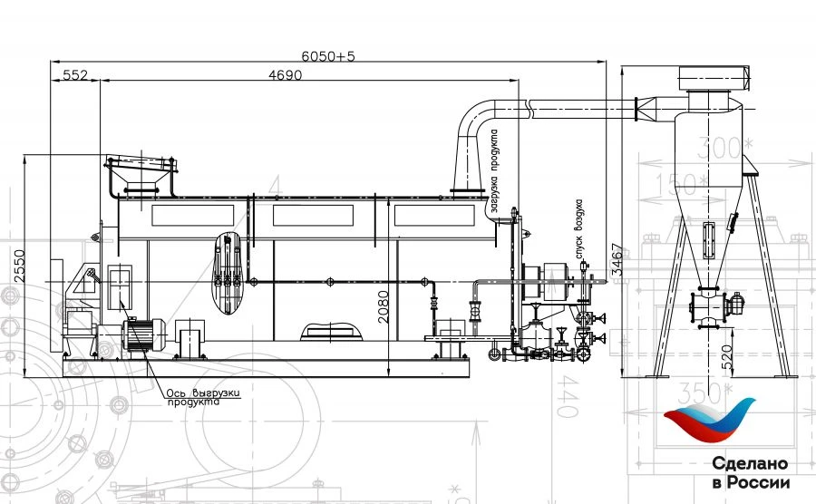
Task: Click the loading hopper atop the drum
Action: [141, 175]
